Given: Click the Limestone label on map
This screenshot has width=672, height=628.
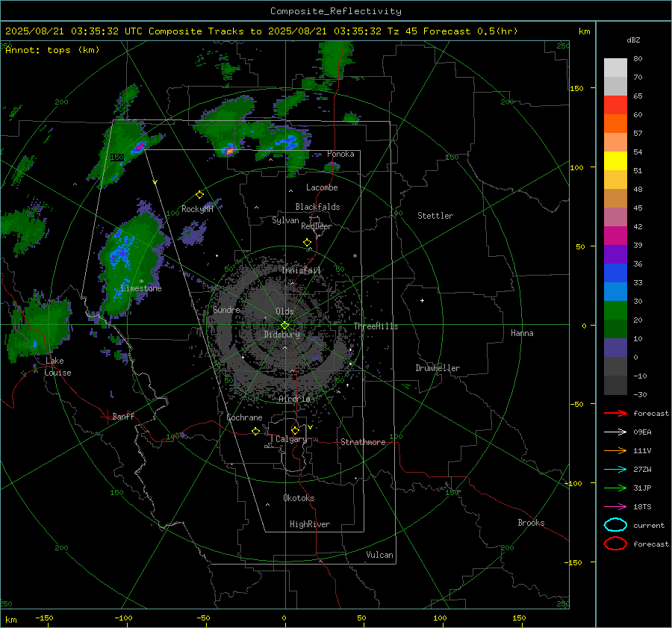Looking at the screenshot, I should 141,288.
